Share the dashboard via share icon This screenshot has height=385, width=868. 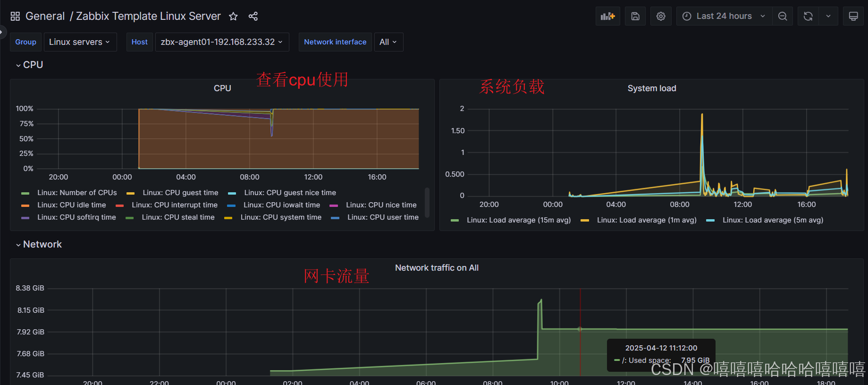coord(253,17)
